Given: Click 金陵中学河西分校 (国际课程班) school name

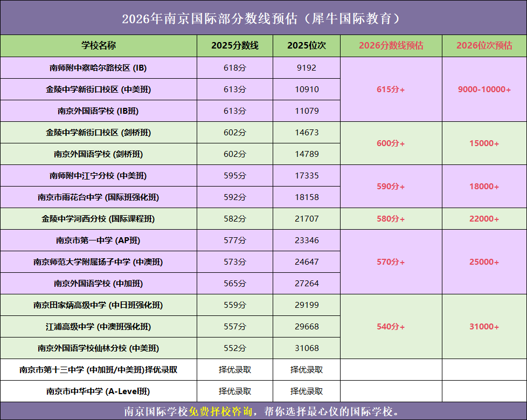Looking at the screenshot, I should [98, 218].
